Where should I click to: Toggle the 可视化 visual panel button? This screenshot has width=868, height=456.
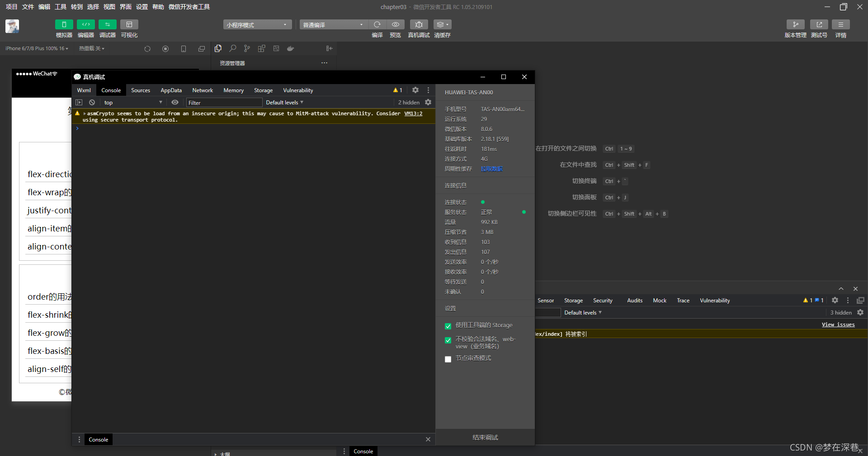(x=129, y=24)
